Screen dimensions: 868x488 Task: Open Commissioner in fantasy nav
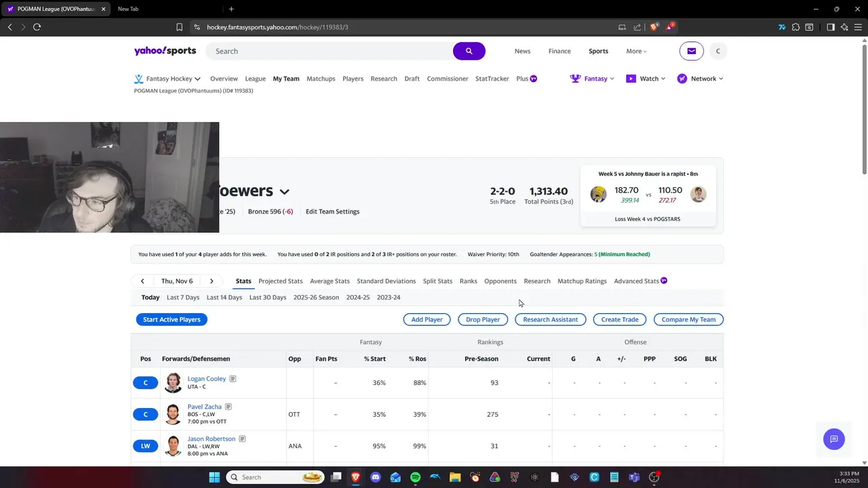(448, 79)
